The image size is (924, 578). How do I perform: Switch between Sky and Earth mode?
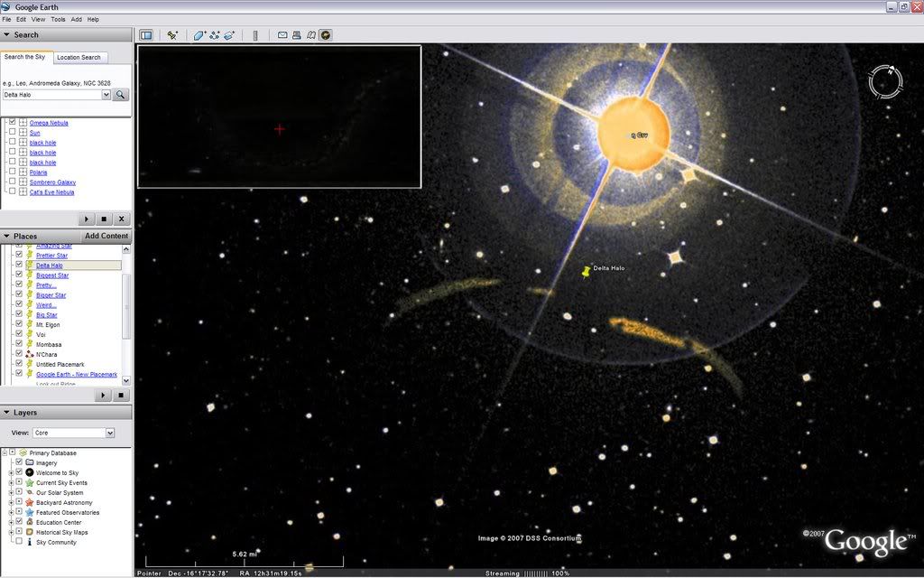tap(326, 35)
